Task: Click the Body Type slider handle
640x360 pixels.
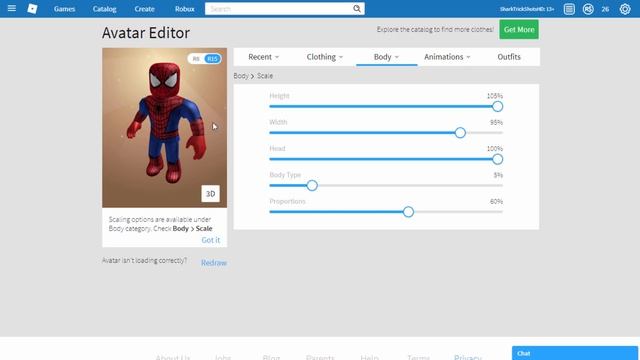Action: 312,186
